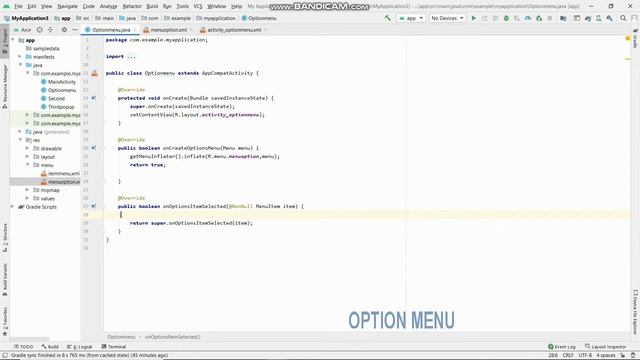Image resolution: width=640 pixels, height=360 pixels.
Task: Click override gutter icon beside onCreateOptionsMenu
Action: [94, 148]
